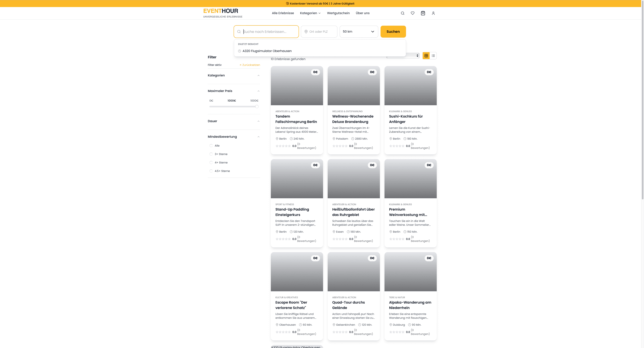The width and height of the screenshot is (644, 348).
Task: Open the shopping cart icon
Action: click(x=423, y=13)
